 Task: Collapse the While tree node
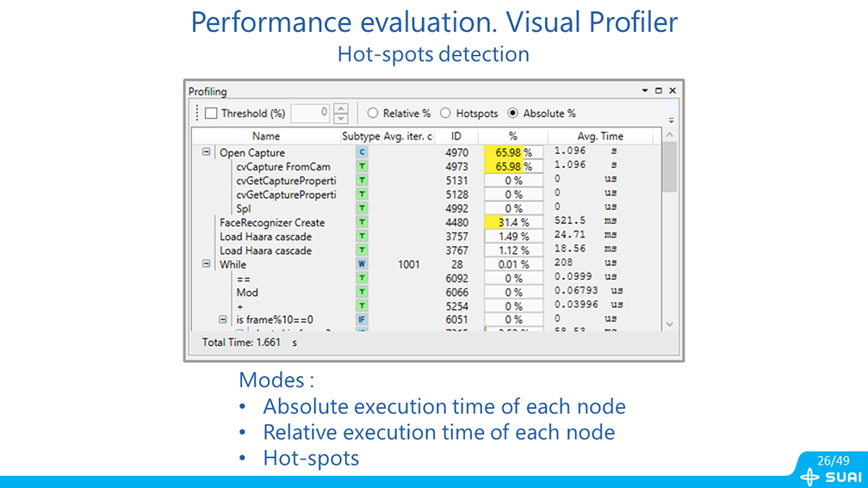206,264
